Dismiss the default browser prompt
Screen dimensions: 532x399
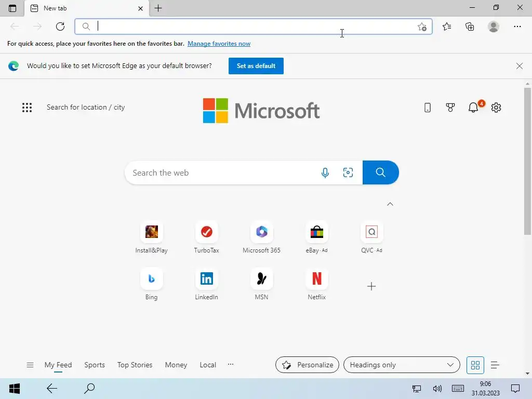coord(519,66)
